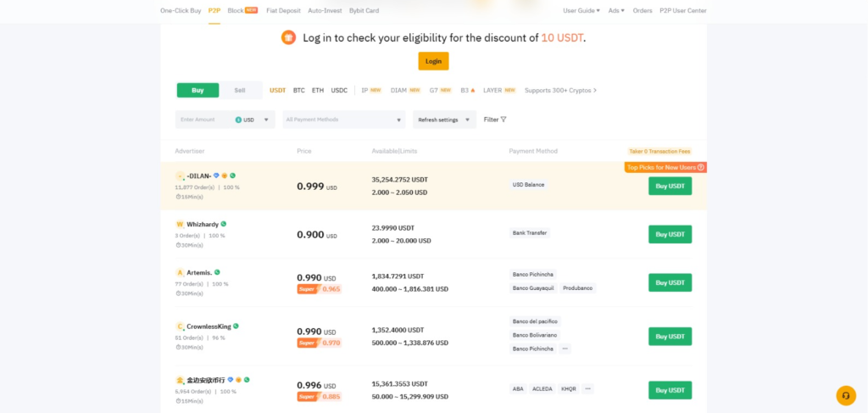Click the yellow Login button
This screenshot has width=868, height=413.
(433, 61)
